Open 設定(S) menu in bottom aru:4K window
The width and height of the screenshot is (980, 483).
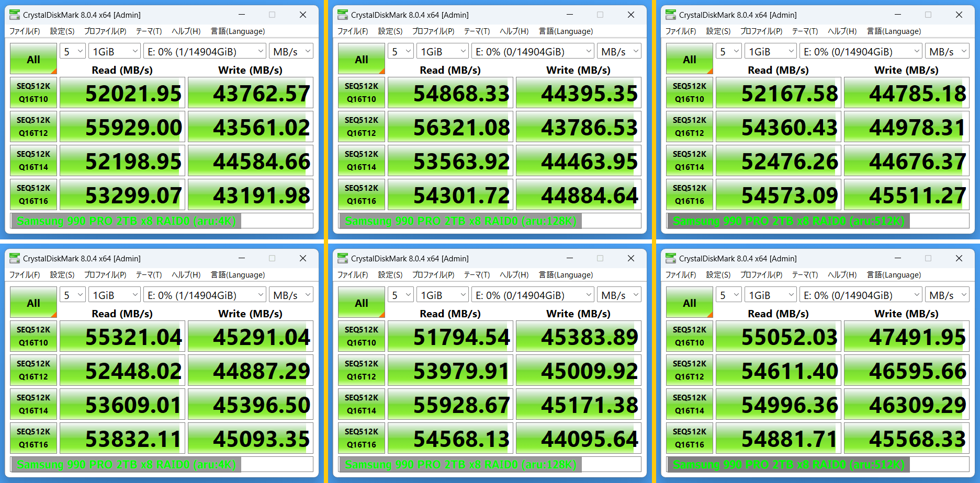tap(62, 275)
